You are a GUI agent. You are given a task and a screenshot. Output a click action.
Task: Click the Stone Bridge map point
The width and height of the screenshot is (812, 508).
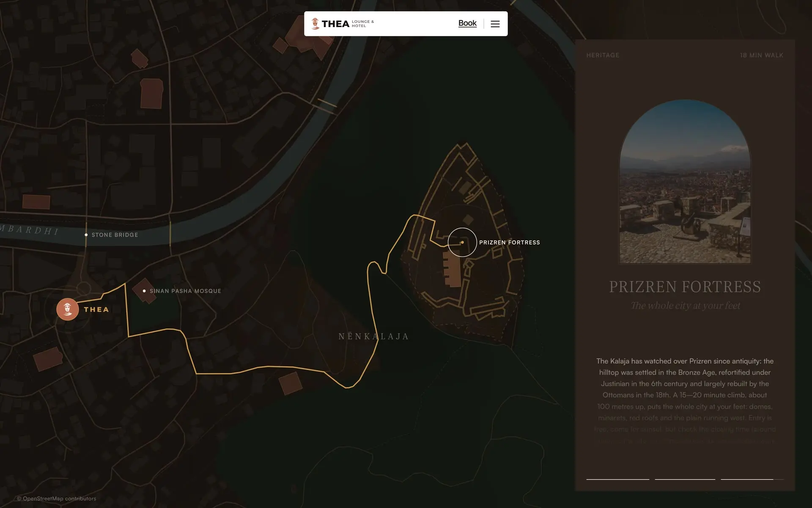click(86, 235)
